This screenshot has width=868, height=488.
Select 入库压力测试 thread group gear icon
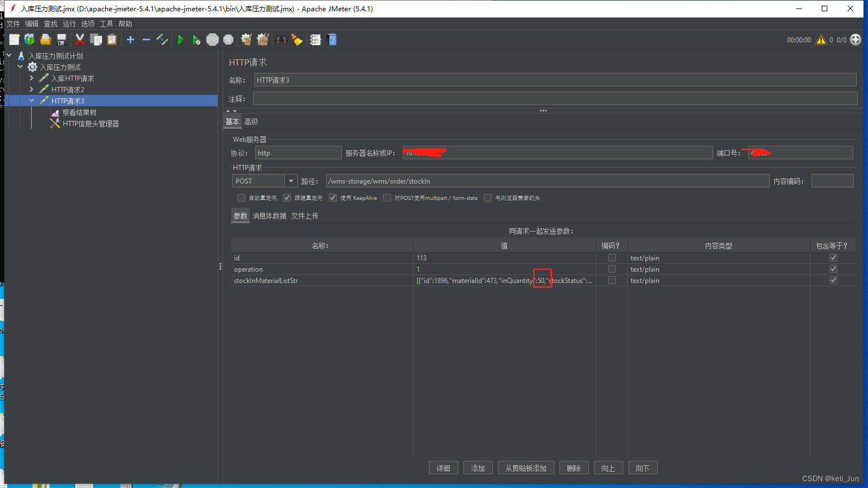[33, 67]
